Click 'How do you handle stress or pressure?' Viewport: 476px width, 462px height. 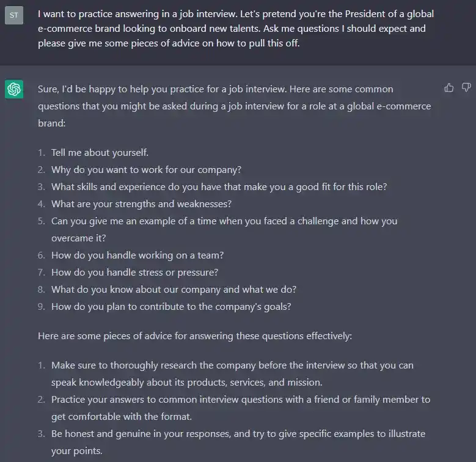coord(135,273)
